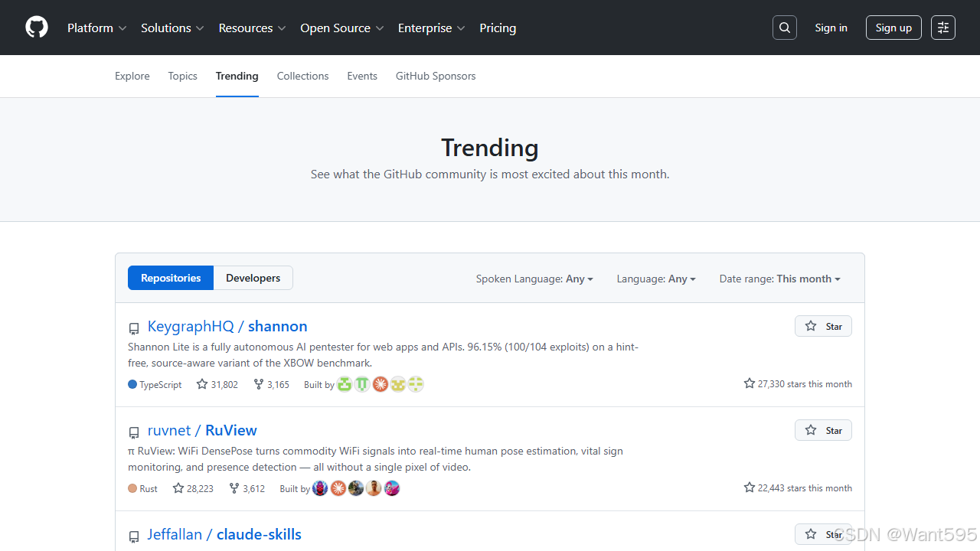
Task: Open the third contributor avatar on shannon
Action: coord(381,384)
